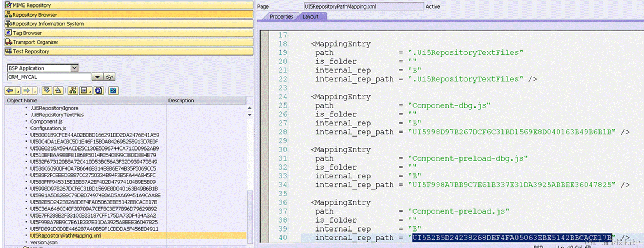The image size is (644, 248).
Task: Click the Page name field UI5RepositoryPathMapping.xml
Action: tap(363, 6)
